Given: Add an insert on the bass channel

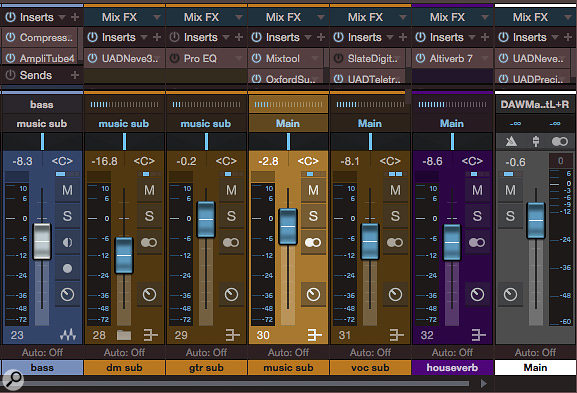Looking at the screenshot, I should point(75,17).
